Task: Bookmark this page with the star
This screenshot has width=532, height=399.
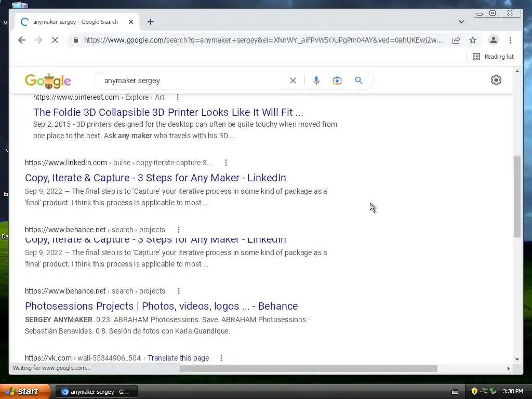Action: click(x=473, y=40)
